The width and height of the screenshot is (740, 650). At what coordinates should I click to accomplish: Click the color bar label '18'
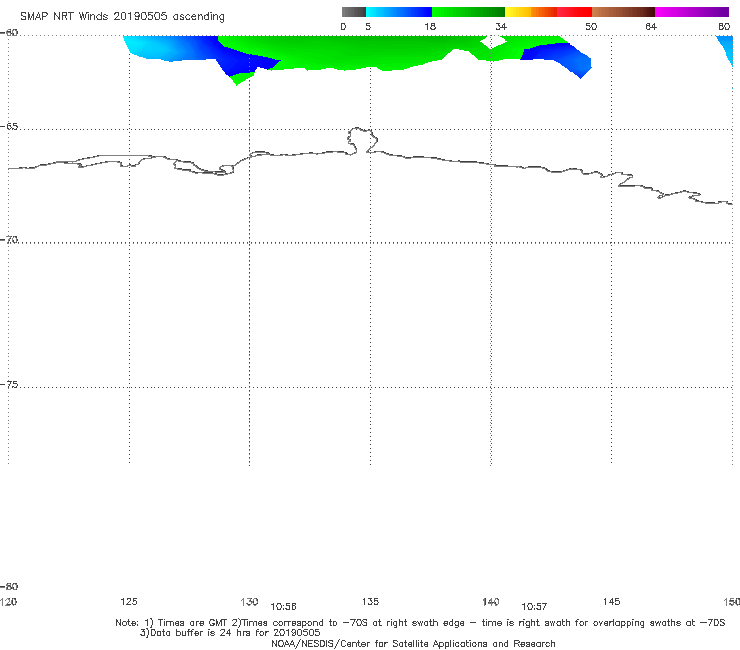pos(430,26)
